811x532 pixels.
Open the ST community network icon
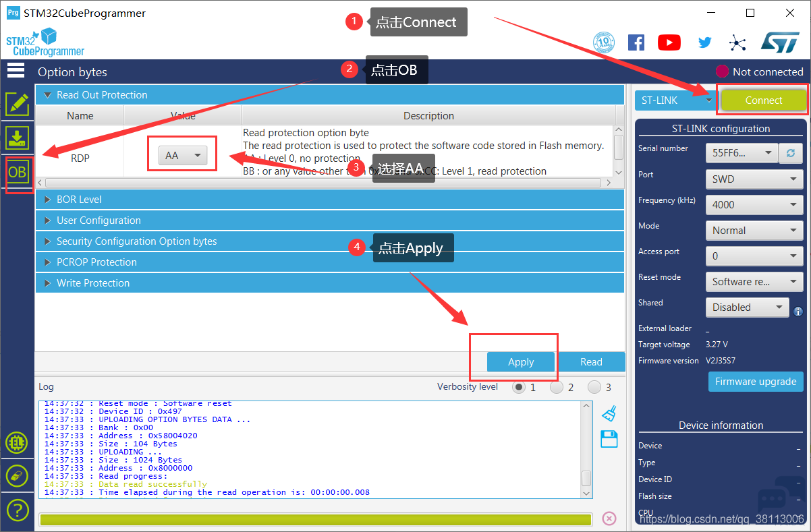(x=737, y=43)
